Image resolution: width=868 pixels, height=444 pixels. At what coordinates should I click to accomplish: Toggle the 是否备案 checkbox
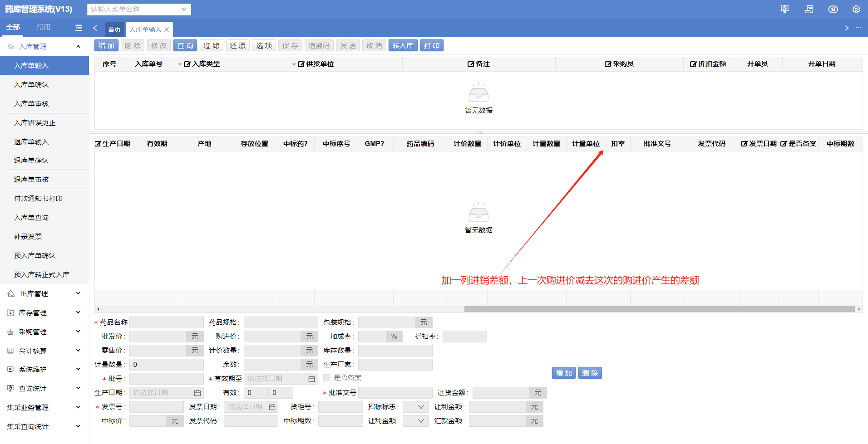[326, 378]
